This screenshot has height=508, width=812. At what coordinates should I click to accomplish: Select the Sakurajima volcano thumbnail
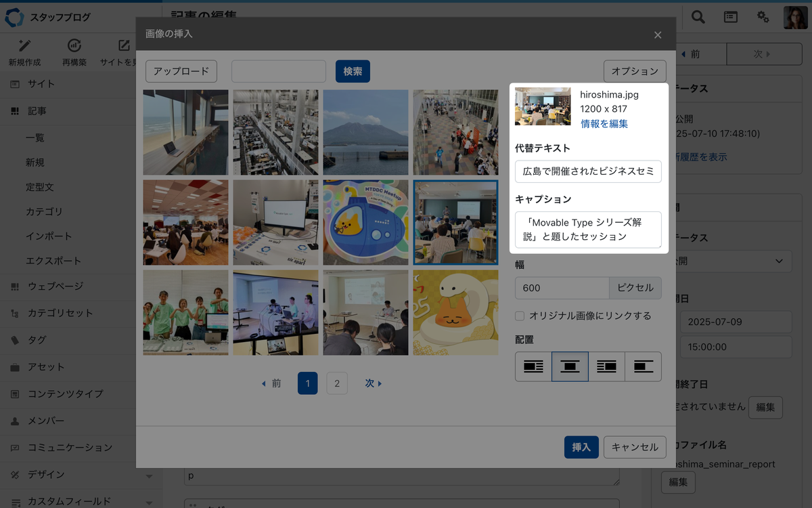365,133
